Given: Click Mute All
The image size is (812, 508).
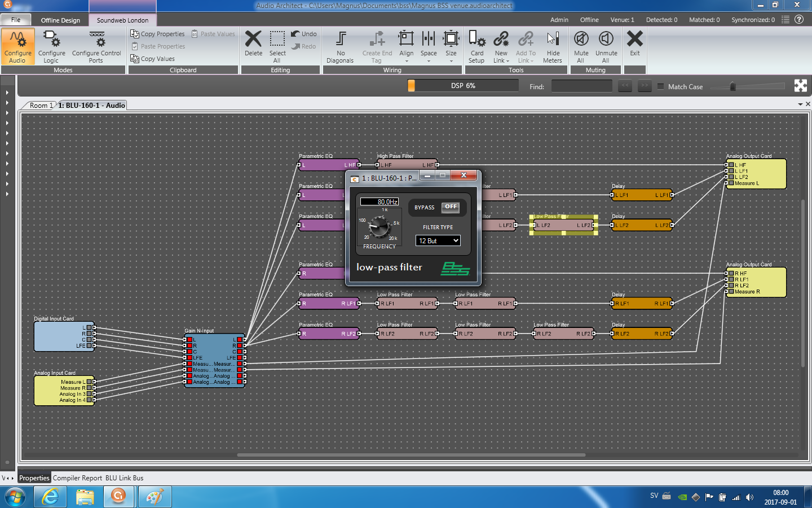Looking at the screenshot, I should (581, 46).
